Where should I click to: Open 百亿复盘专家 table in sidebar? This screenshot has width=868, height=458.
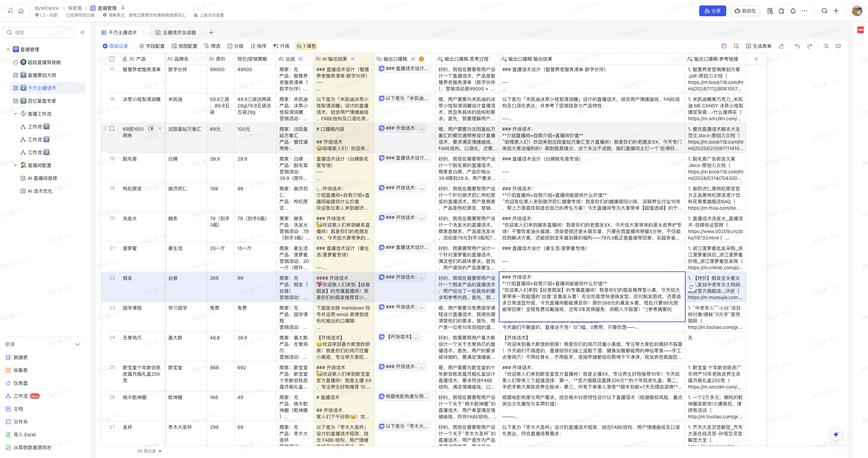pyautogui.click(x=42, y=101)
